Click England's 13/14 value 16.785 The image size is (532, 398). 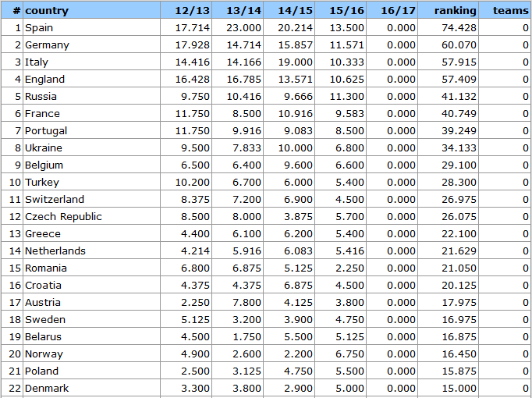coord(243,79)
